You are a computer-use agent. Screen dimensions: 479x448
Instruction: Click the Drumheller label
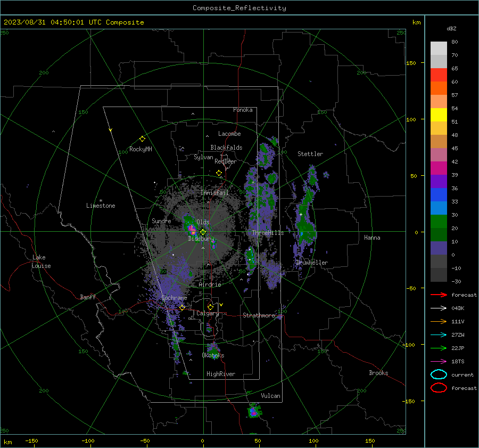click(x=312, y=263)
